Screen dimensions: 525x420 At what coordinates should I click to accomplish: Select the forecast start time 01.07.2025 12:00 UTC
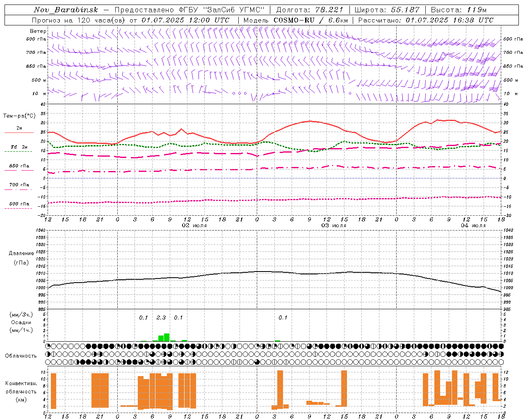point(186,20)
